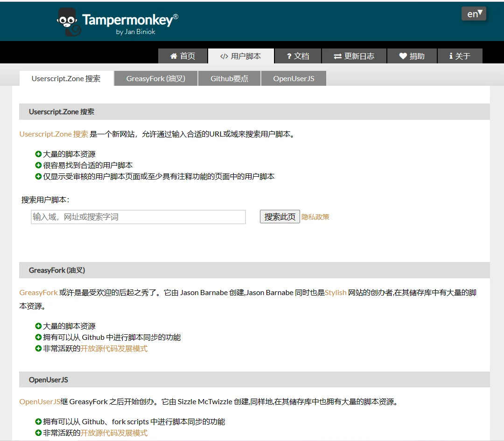
Task: Open the OpenUserJS link in the description
Action: (40, 401)
